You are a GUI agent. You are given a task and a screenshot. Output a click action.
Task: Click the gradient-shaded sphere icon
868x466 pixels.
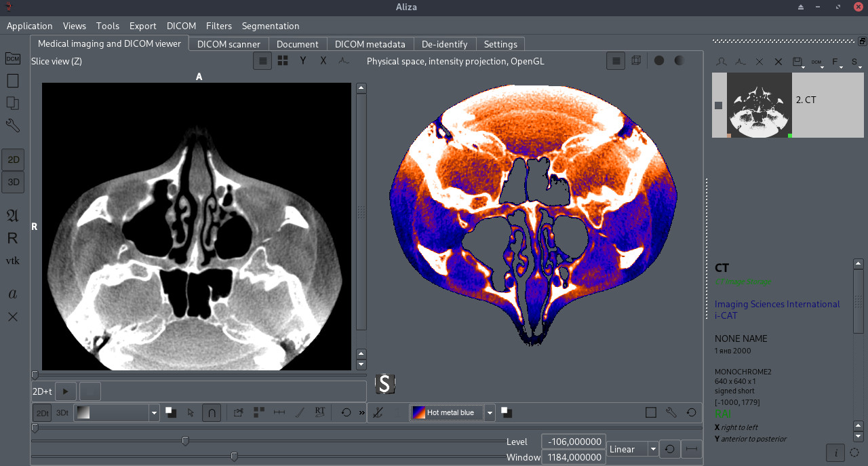[x=679, y=60]
